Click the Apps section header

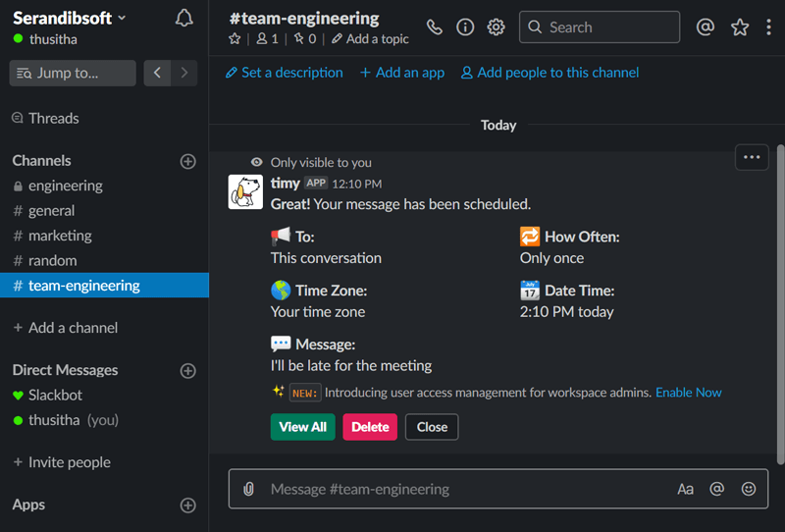point(28,505)
